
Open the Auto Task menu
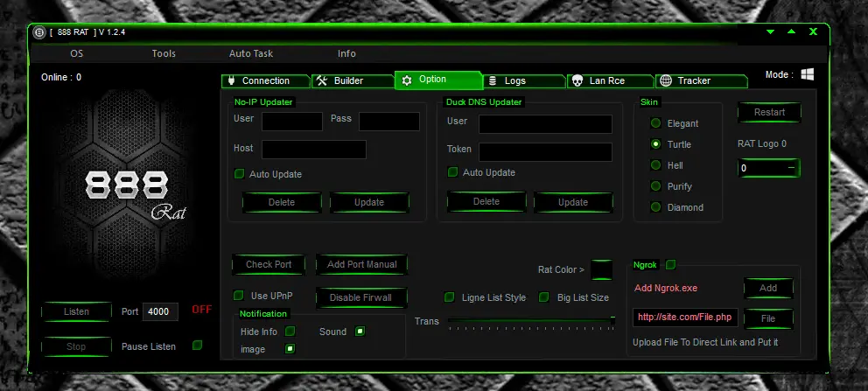pyautogui.click(x=251, y=53)
